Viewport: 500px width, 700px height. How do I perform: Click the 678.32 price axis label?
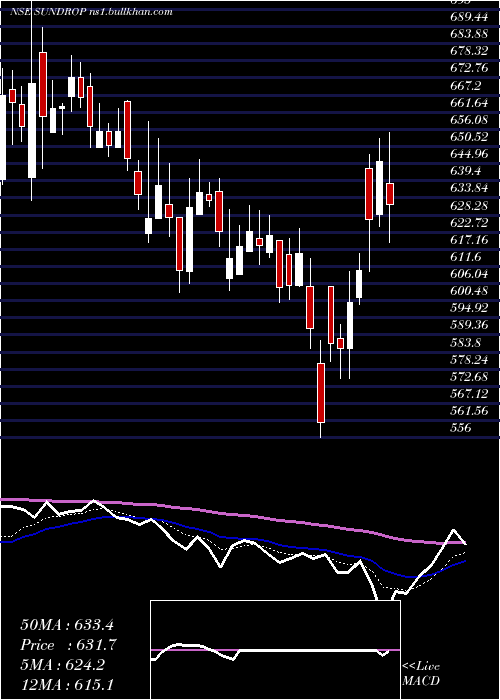(469, 51)
